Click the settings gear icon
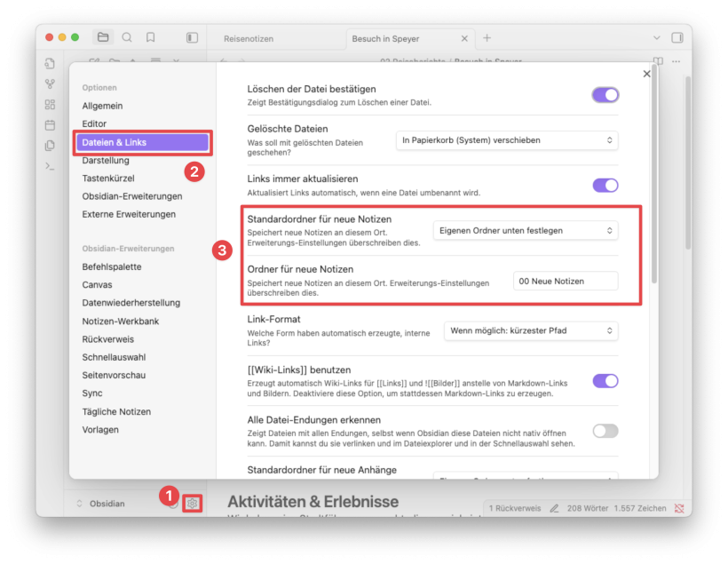 point(192,504)
